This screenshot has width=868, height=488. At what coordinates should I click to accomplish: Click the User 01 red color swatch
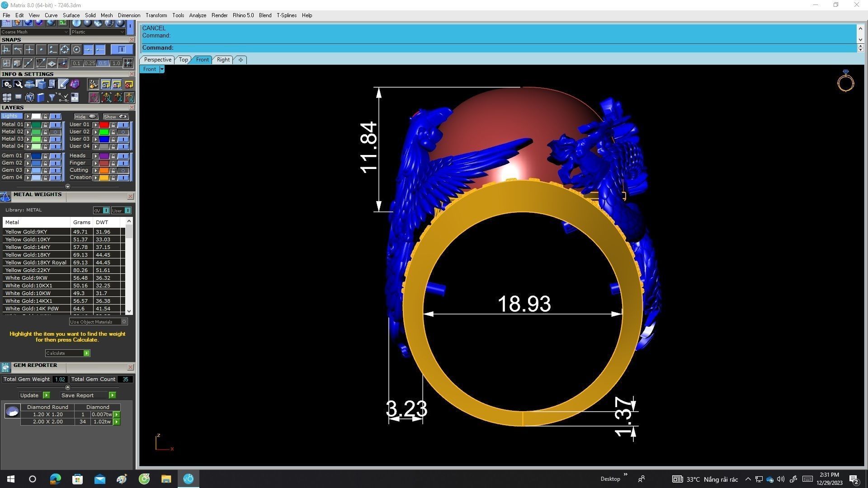104,125
